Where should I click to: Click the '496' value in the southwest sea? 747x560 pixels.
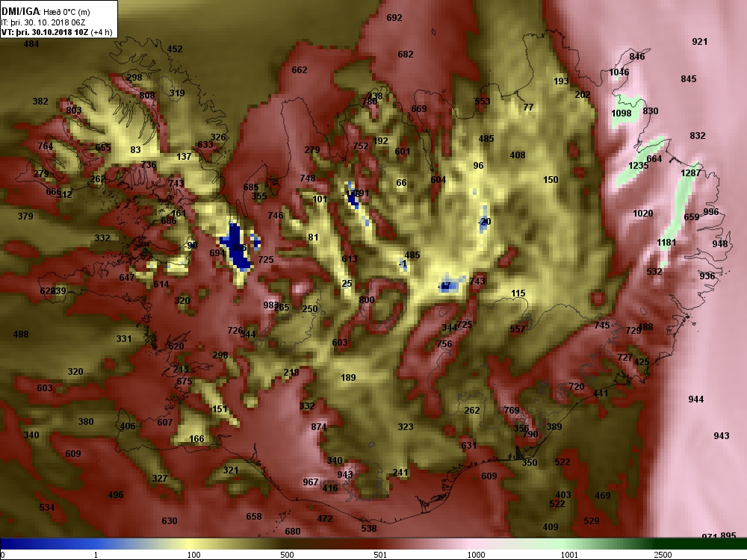coord(116,495)
